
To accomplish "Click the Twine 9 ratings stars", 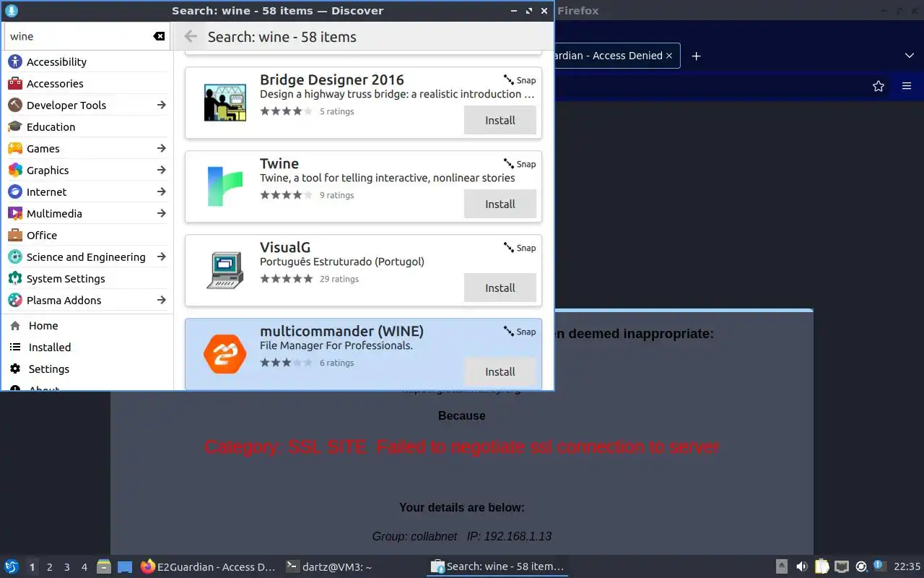I will pyautogui.click(x=286, y=195).
